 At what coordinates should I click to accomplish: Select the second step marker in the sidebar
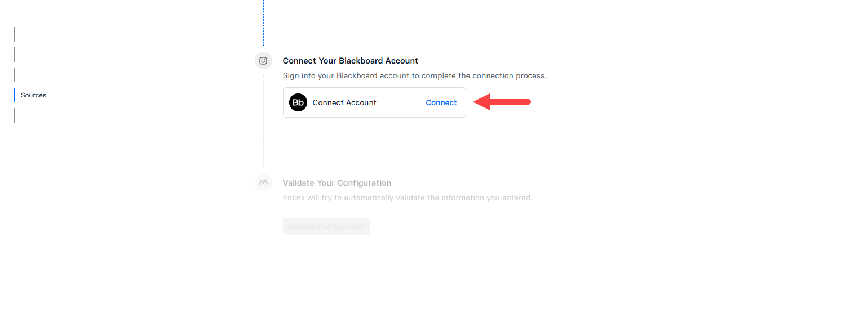[15, 54]
